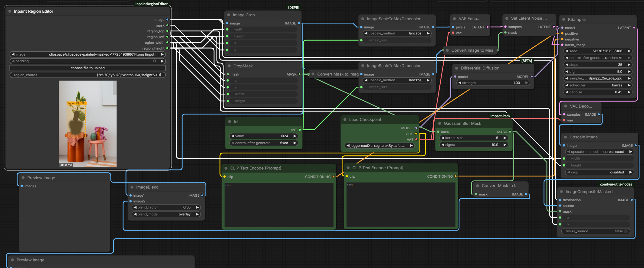This screenshot has width=644, height=268.
Task: Change the KSampler scheduler from karras
Action: (x=598, y=85)
